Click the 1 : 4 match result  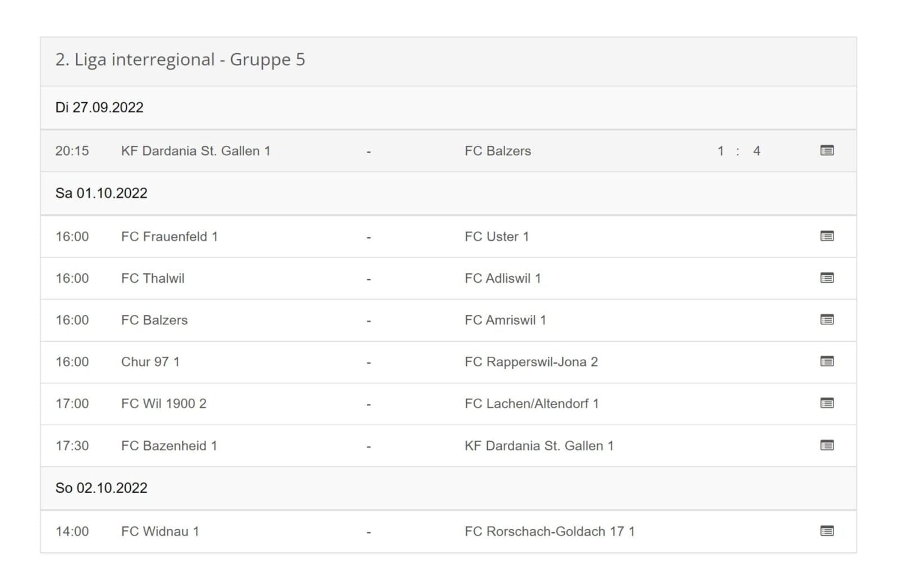pyautogui.click(x=739, y=151)
